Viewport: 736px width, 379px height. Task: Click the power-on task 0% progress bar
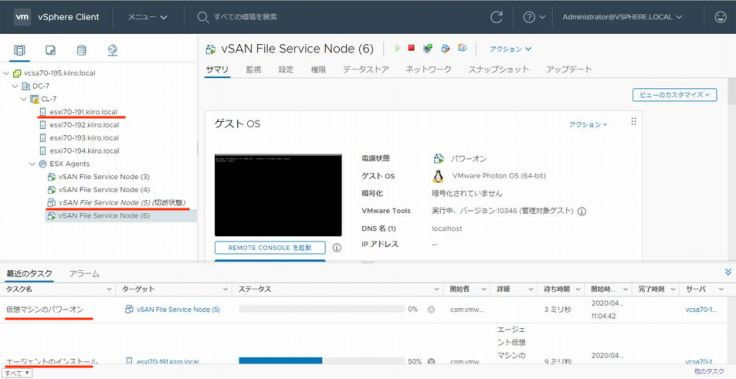pyautogui.click(x=322, y=309)
